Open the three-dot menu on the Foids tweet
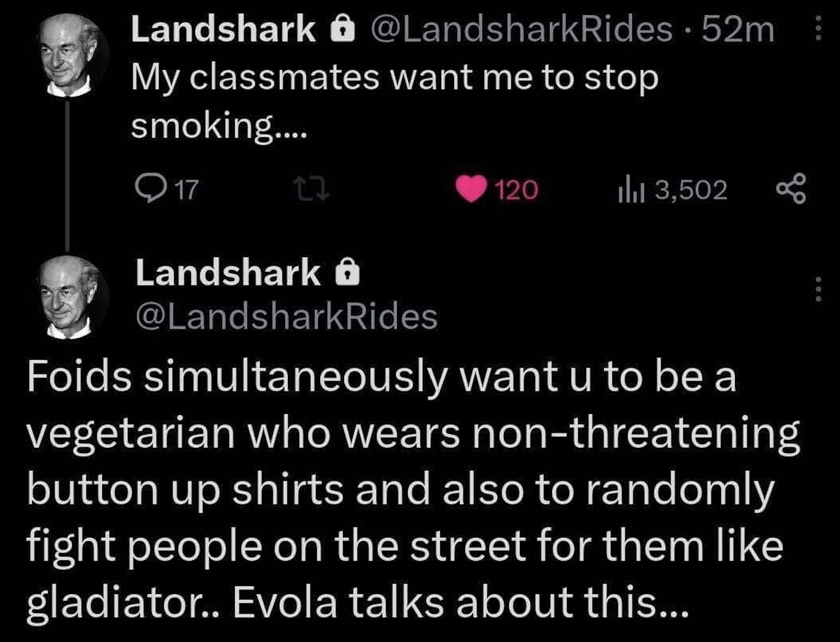Image resolution: width=840 pixels, height=642 pixels. click(818, 289)
